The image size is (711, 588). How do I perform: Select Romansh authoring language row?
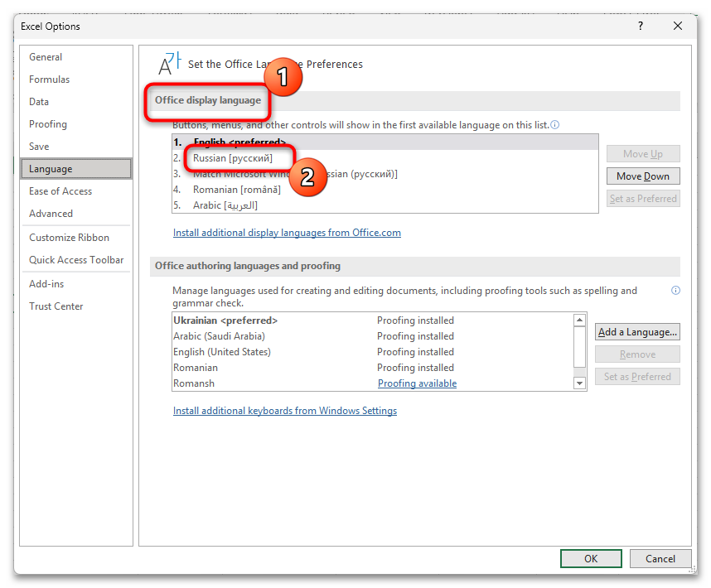(373, 383)
